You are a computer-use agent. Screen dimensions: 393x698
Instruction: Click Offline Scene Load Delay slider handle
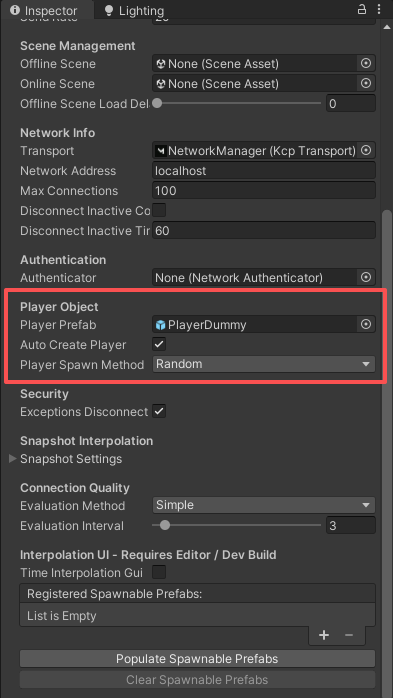[x=157, y=103]
